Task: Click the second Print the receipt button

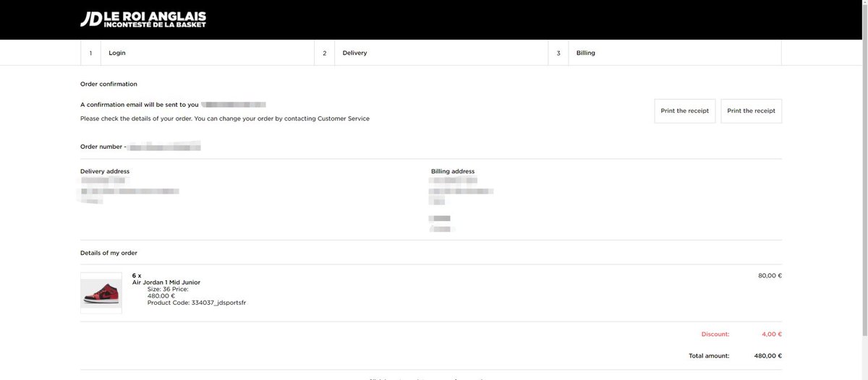Action: (752, 111)
